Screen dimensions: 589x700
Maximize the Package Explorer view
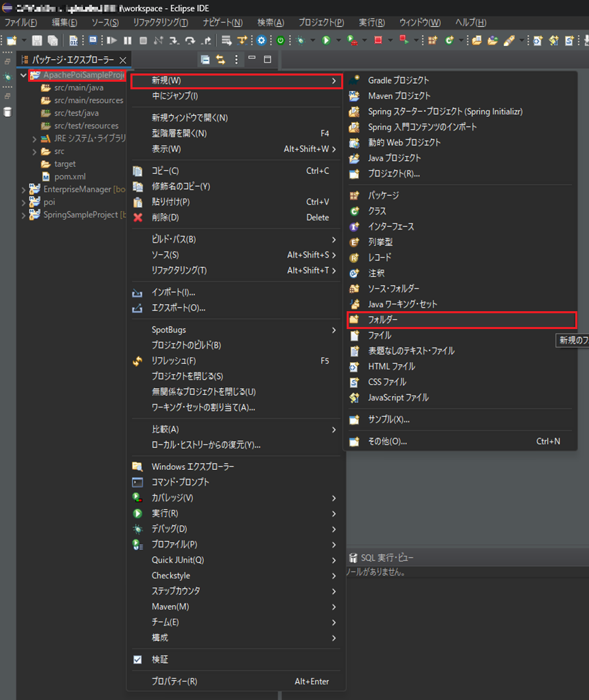(x=268, y=59)
